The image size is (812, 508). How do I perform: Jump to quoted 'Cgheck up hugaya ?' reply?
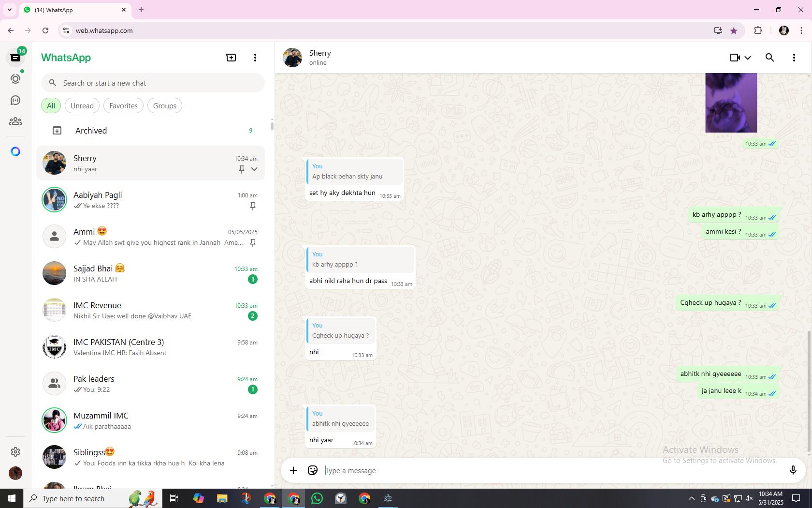click(x=341, y=330)
